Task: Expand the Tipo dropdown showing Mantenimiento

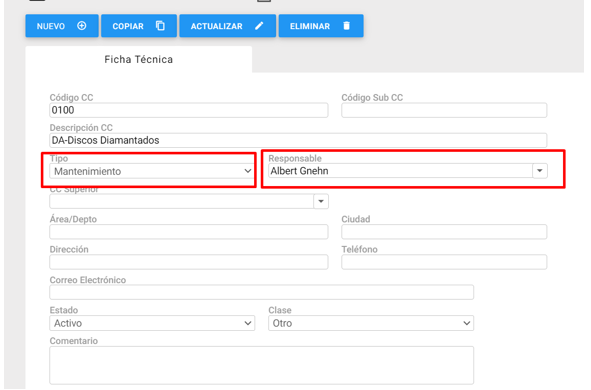Action: point(152,171)
